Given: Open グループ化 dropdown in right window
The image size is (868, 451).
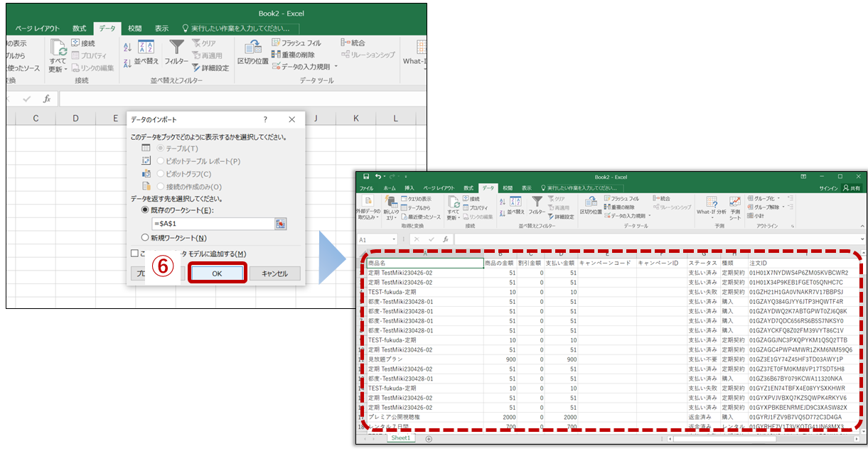Looking at the screenshot, I should point(778,198).
